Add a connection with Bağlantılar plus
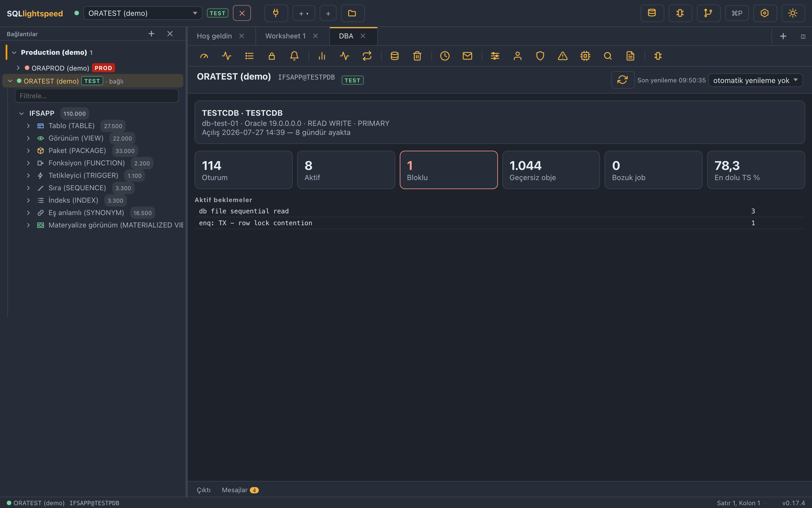 151,34
